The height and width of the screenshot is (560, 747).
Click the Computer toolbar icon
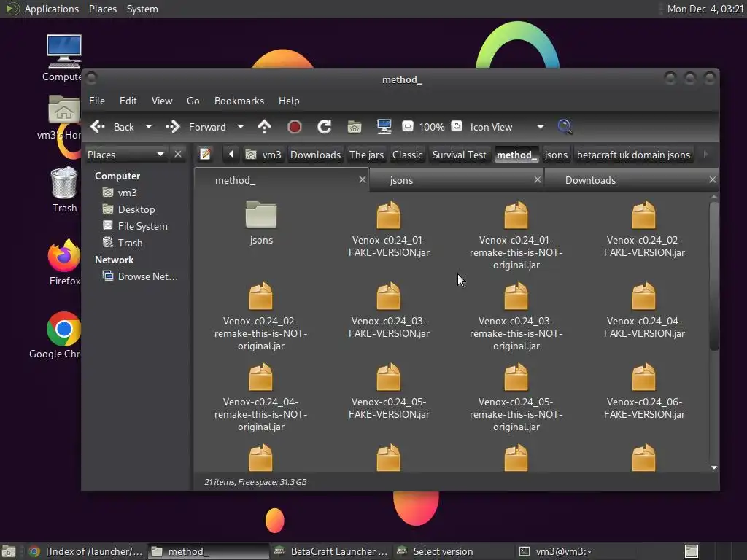[384, 127]
